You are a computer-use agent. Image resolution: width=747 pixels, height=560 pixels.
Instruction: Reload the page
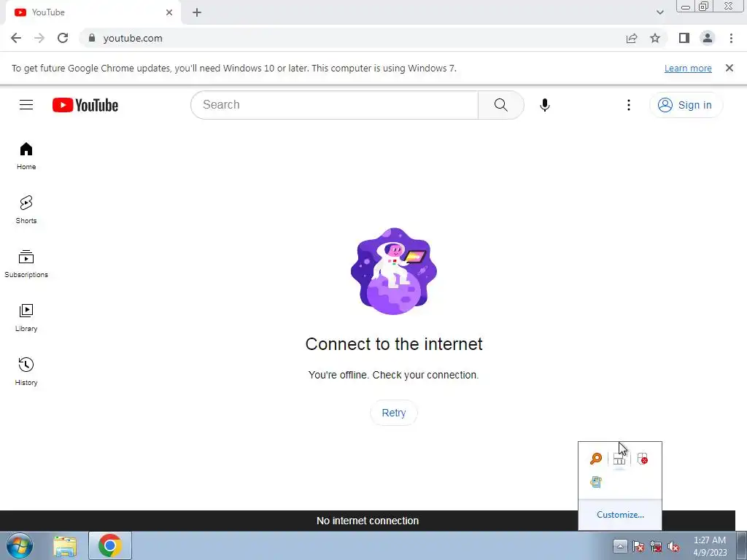(x=63, y=38)
